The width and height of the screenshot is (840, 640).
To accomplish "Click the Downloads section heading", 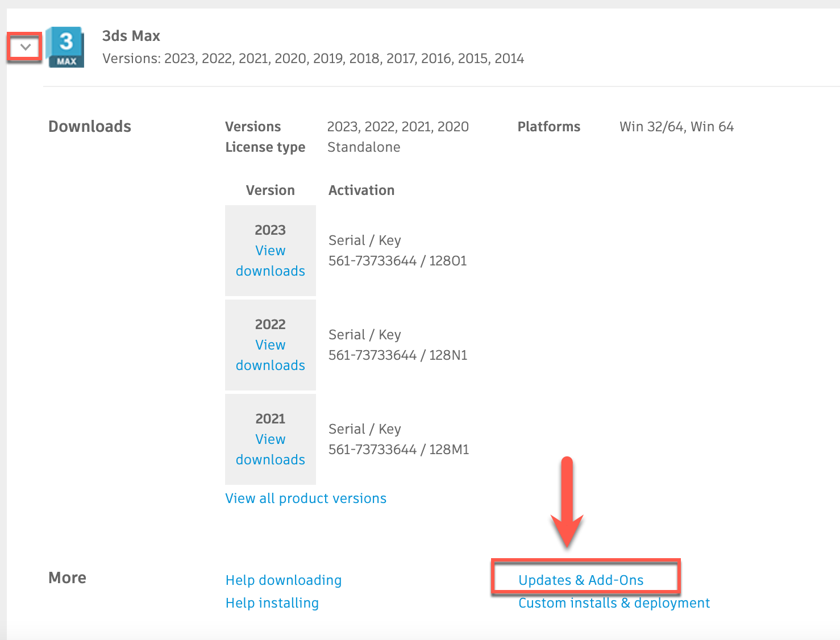I will point(90,127).
